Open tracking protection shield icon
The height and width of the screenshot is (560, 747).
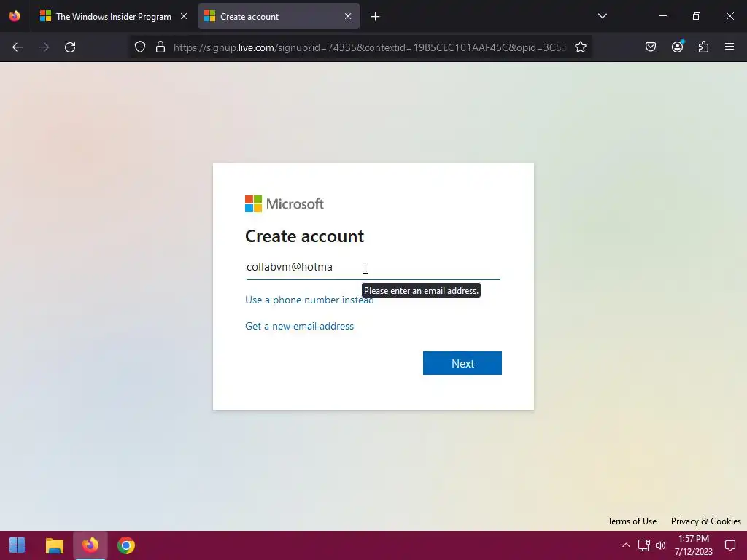pos(139,47)
